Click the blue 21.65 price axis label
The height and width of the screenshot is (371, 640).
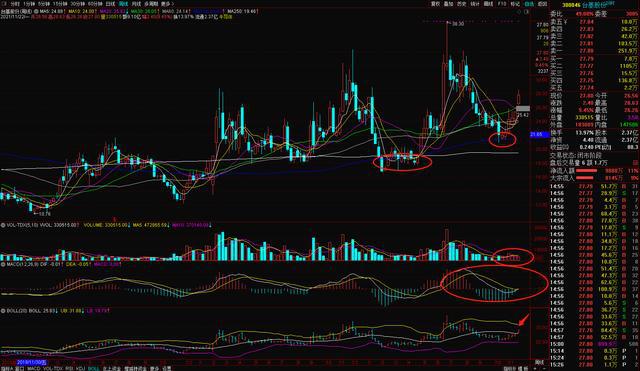[x=540, y=134]
